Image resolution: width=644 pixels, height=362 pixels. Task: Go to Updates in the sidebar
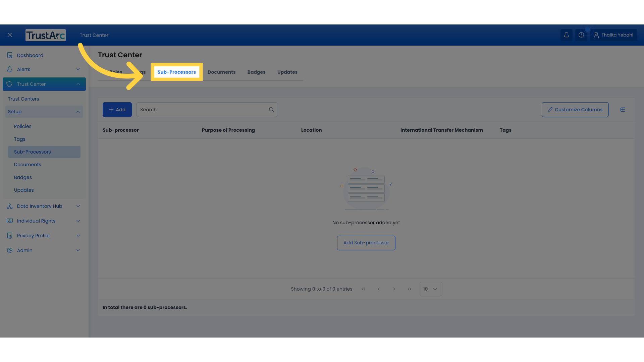click(24, 190)
